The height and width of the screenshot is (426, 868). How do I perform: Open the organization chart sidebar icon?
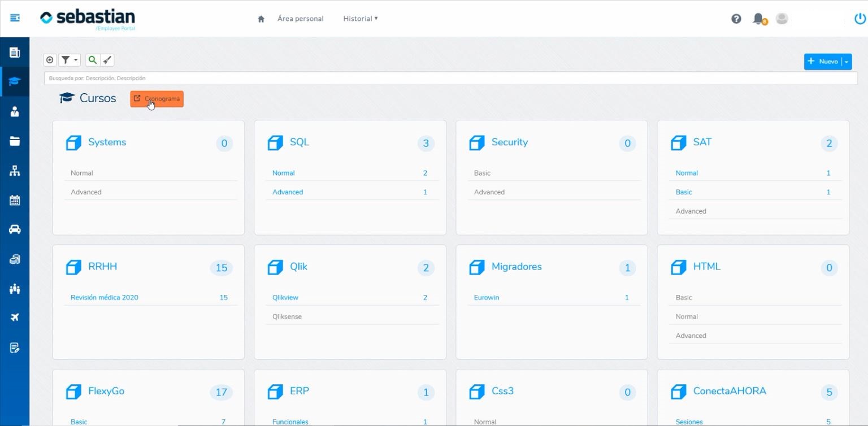tap(15, 171)
